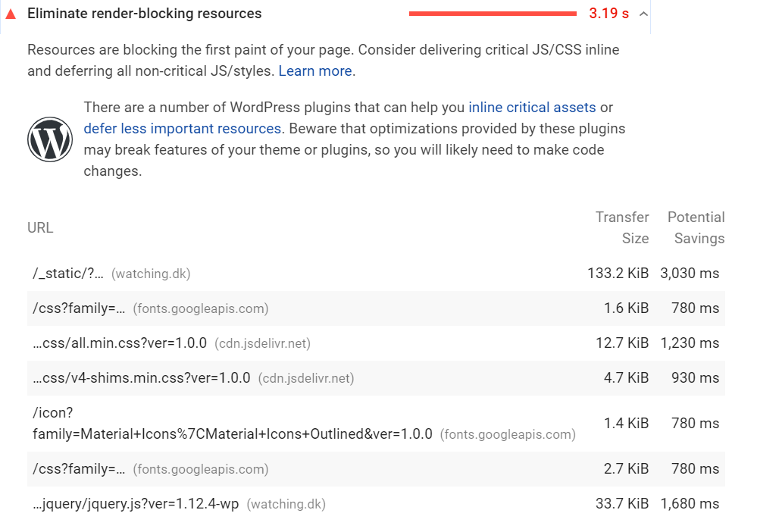The height and width of the screenshot is (532, 757).
Task: Click the Eliminate render-blocking resources heading
Action: click(x=144, y=14)
